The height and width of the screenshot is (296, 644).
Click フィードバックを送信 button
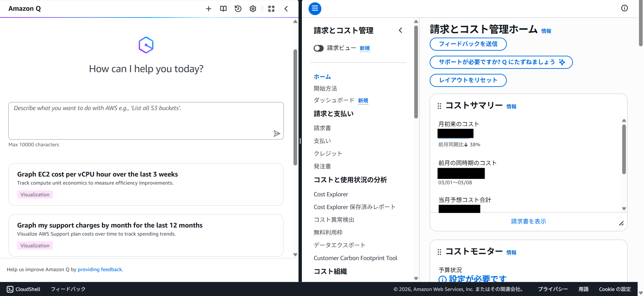[x=468, y=44]
